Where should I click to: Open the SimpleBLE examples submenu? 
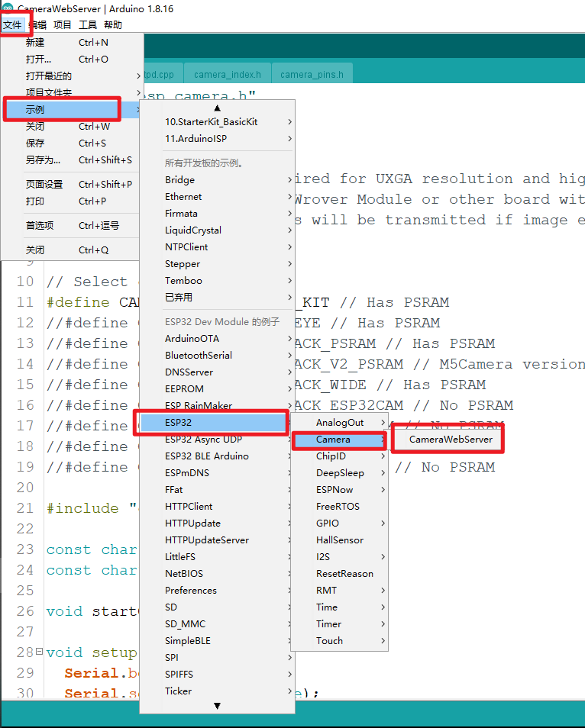click(217, 641)
